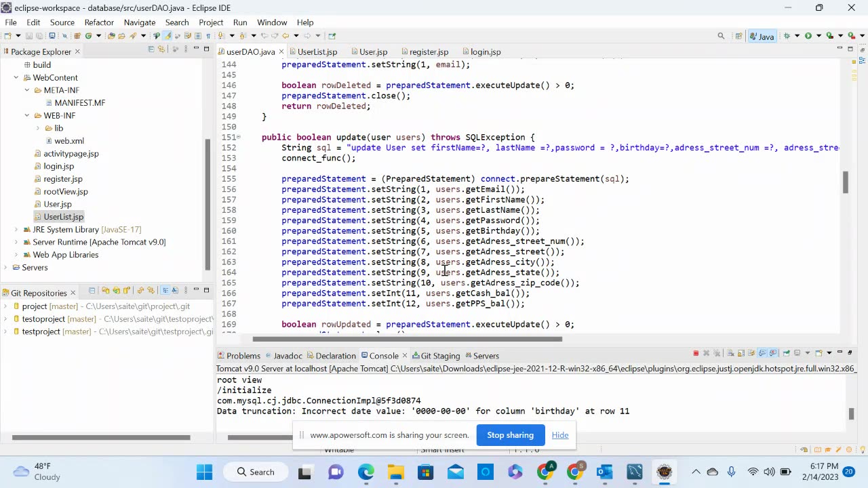Screen dimensions: 868x488
Task: Click the Show Whitespace Characters pilcrow icon
Action: pyautogui.click(x=209, y=36)
